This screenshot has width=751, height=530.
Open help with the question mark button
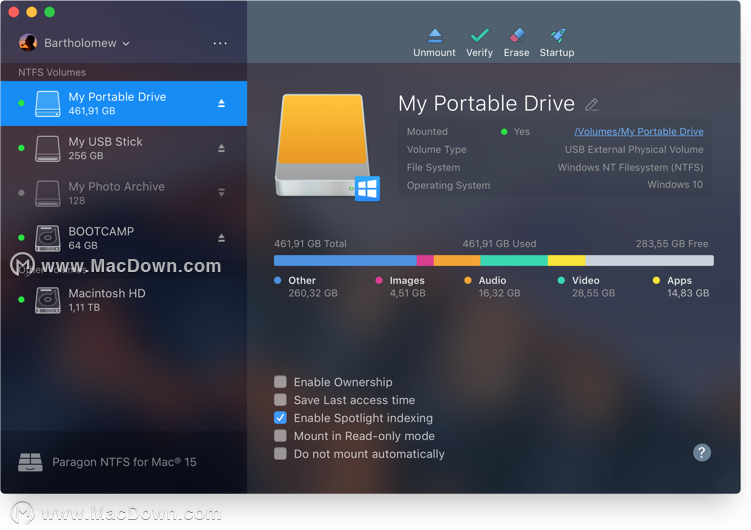click(702, 452)
